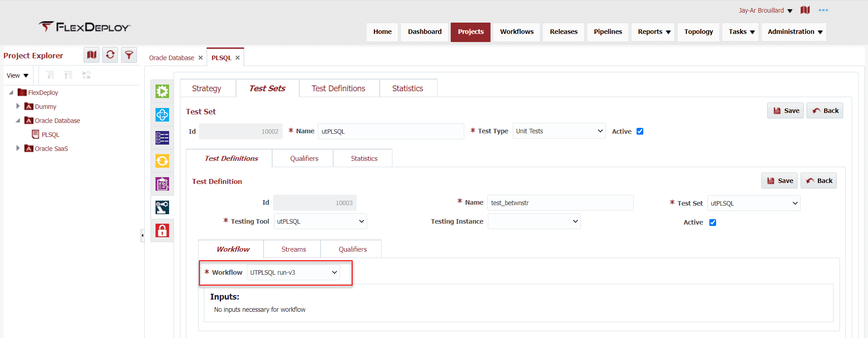Image resolution: width=868 pixels, height=338 pixels.
Task: Collapse the FlexDeploy root node
Action: 11,92
